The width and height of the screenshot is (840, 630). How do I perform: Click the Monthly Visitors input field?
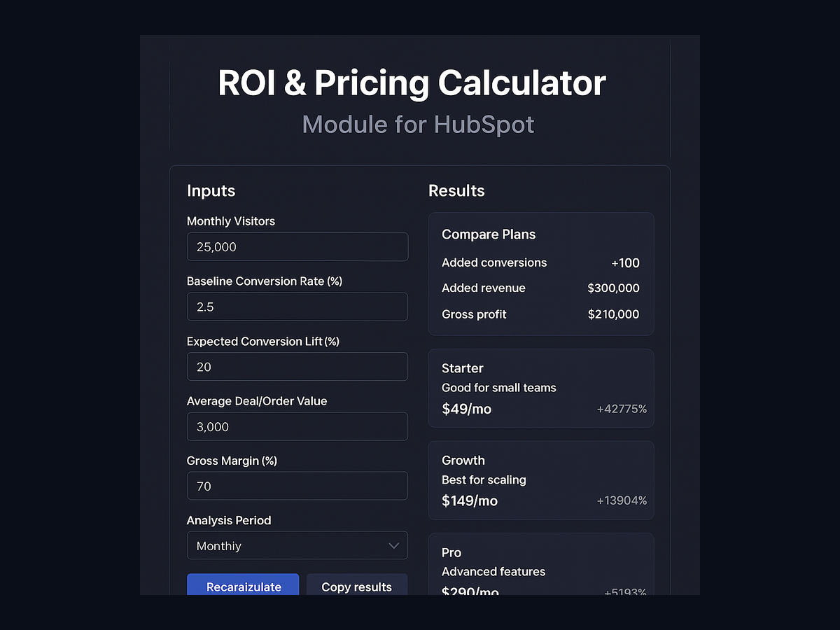pos(297,246)
